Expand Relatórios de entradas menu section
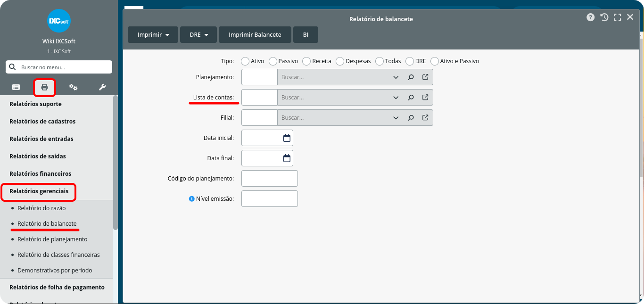Screen dimensions: 644x304 pyautogui.click(x=57, y=139)
